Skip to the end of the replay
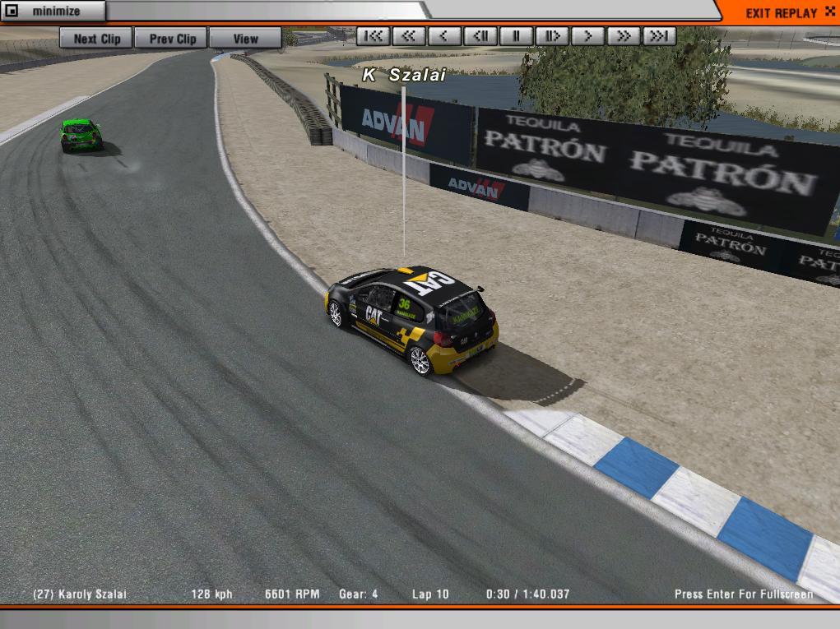Screen dimensions: 840x629 pos(659,36)
